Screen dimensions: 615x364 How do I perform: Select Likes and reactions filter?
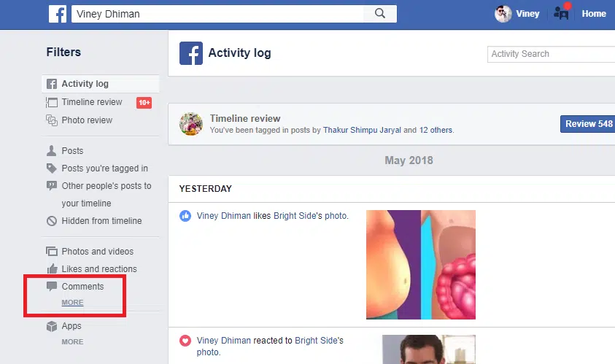(99, 268)
